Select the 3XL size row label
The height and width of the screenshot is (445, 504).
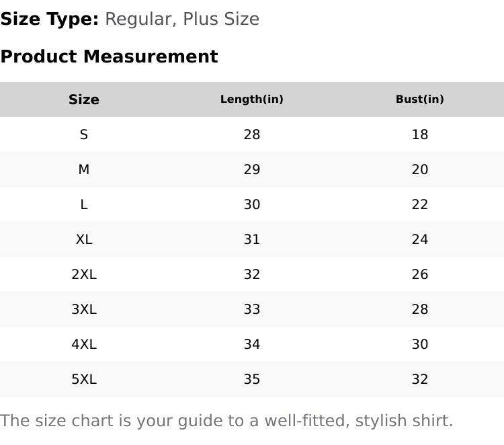tap(84, 309)
